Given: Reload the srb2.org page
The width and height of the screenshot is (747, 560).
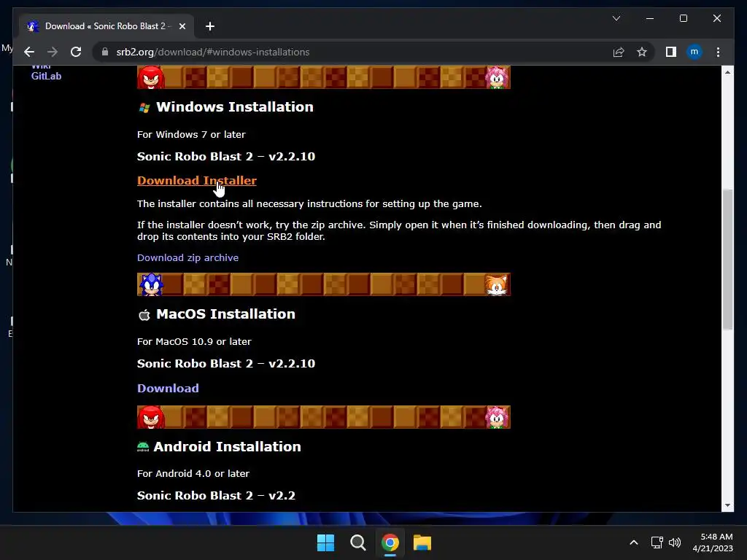Looking at the screenshot, I should tap(76, 52).
